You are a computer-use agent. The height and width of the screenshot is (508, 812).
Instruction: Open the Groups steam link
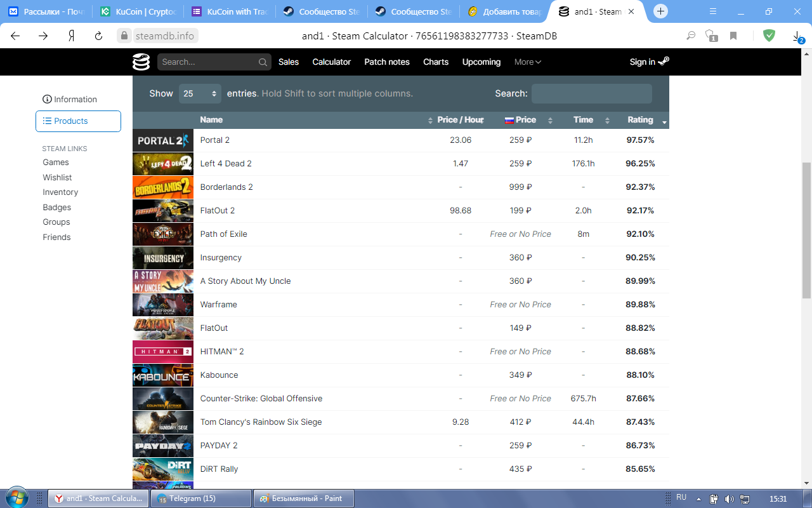click(x=56, y=222)
